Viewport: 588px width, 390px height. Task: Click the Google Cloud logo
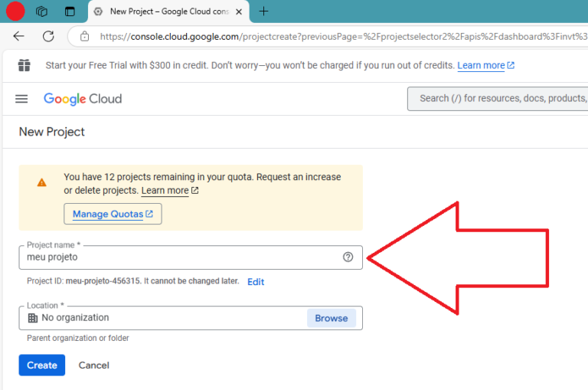point(83,99)
